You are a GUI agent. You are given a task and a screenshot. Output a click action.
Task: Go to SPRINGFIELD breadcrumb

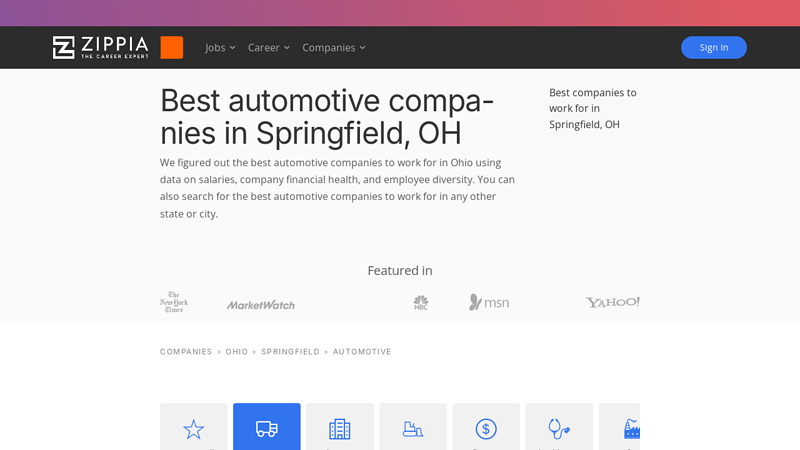point(290,352)
